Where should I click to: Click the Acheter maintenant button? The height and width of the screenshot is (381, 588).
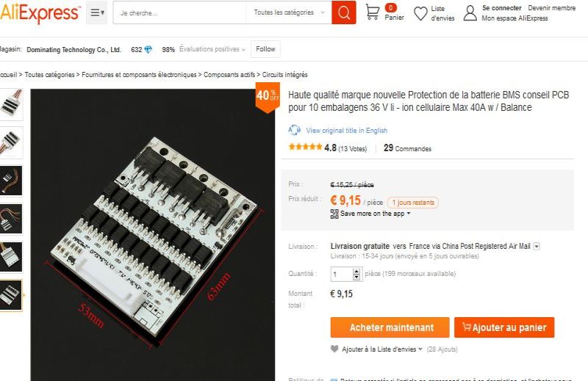(390, 327)
